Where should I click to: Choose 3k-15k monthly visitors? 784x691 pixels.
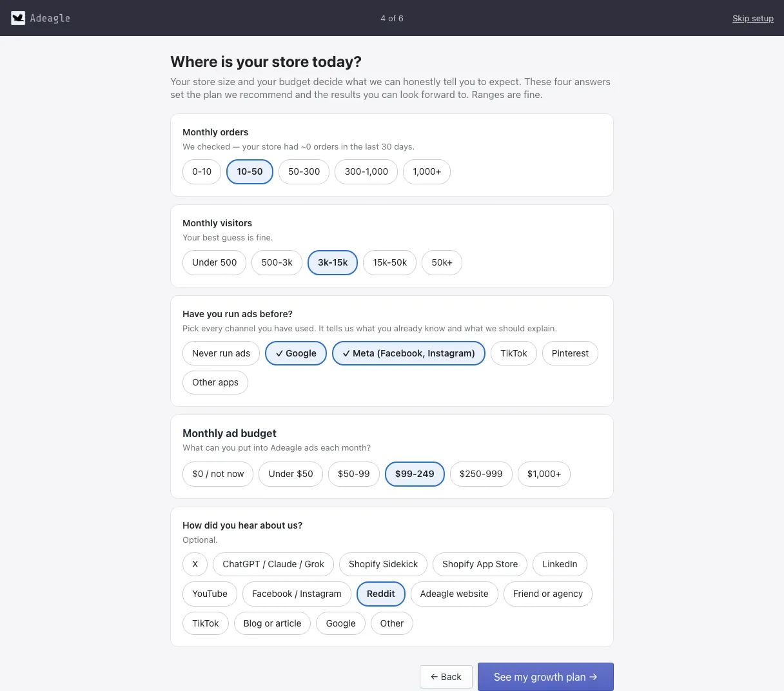(x=333, y=262)
